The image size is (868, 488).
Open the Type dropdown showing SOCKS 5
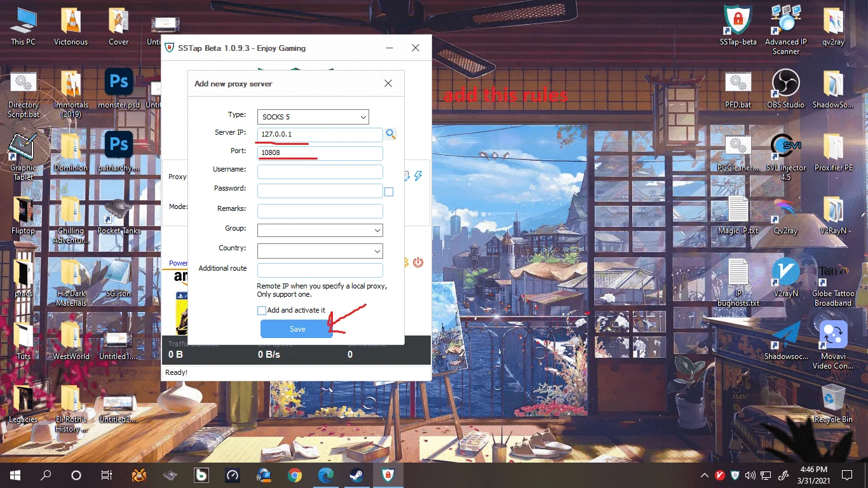pyautogui.click(x=313, y=117)
